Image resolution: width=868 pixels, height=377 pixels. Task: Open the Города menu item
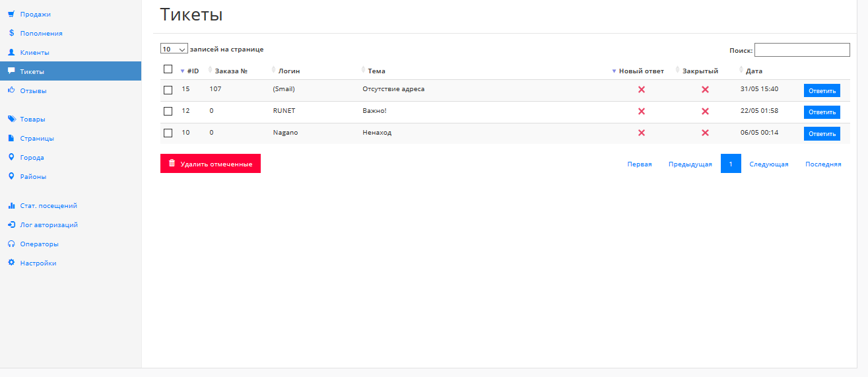tap(32, 158)
